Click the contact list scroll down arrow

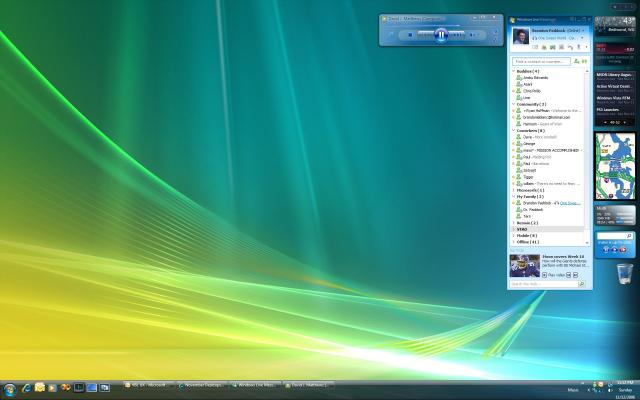tap(587, 243)
